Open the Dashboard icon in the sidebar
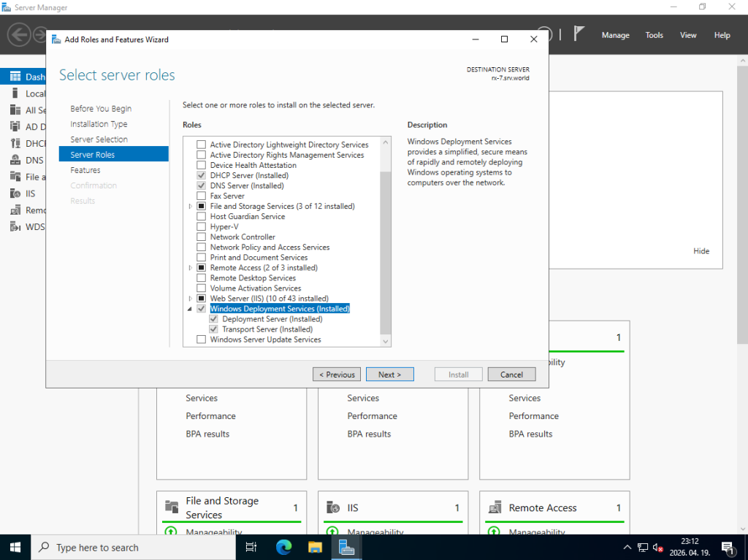The width and height of the screenshot is (748, 560). (x=15, y=77)
